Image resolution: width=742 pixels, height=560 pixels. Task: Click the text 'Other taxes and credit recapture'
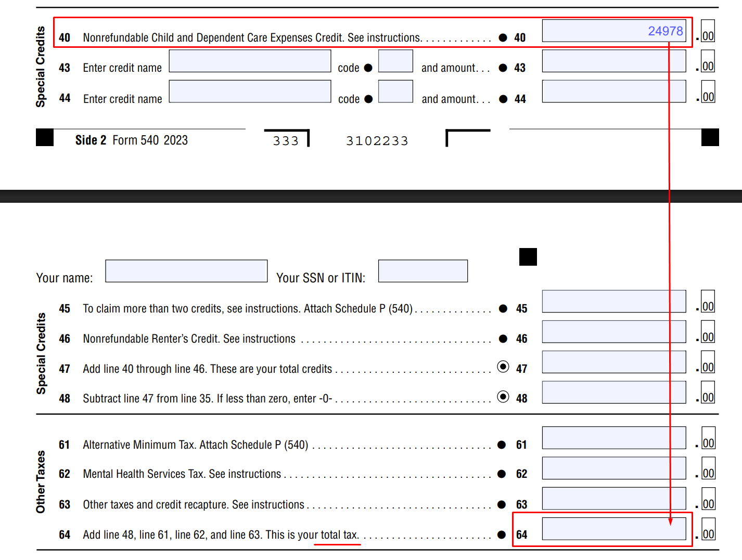(x=155, y=504)
